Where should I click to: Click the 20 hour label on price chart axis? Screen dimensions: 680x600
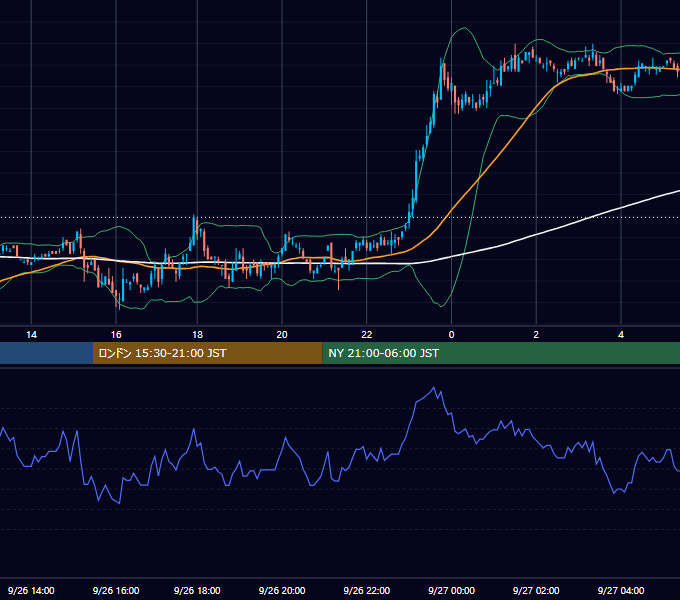[x=282, y=335]
